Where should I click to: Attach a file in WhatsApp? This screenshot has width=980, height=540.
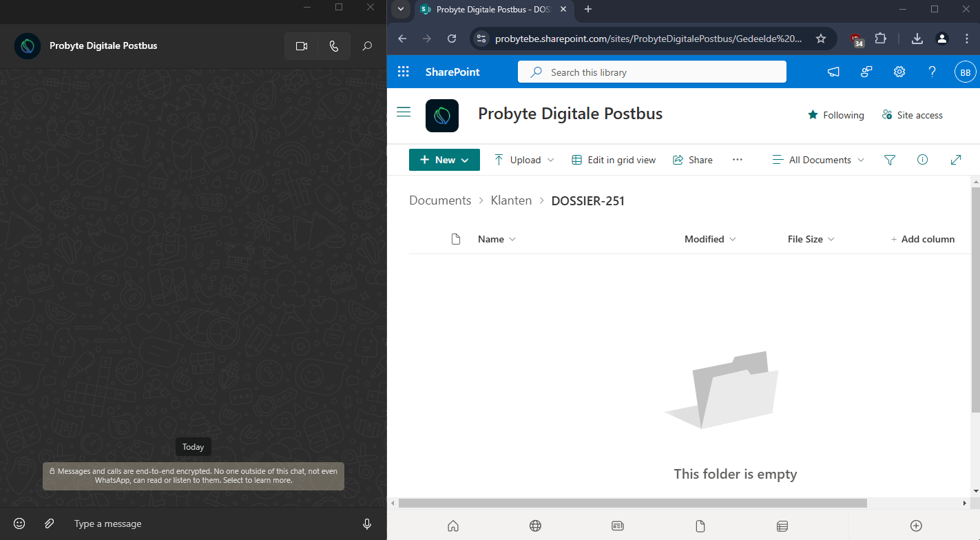coord(50,523)
